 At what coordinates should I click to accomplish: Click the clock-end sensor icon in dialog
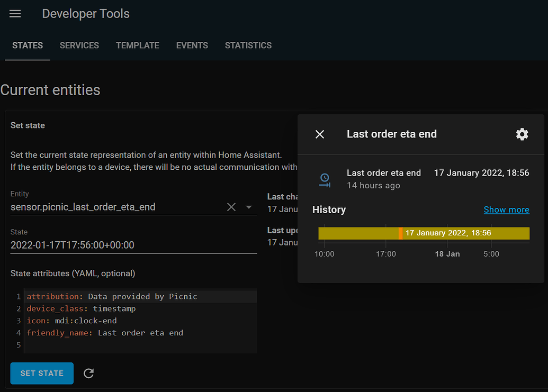[325, 179]
